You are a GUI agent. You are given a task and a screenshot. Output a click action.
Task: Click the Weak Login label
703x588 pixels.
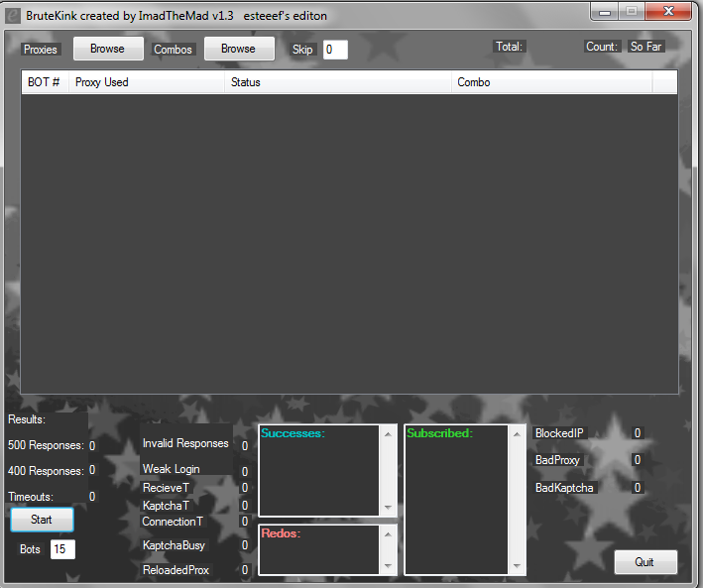[172, 469]
